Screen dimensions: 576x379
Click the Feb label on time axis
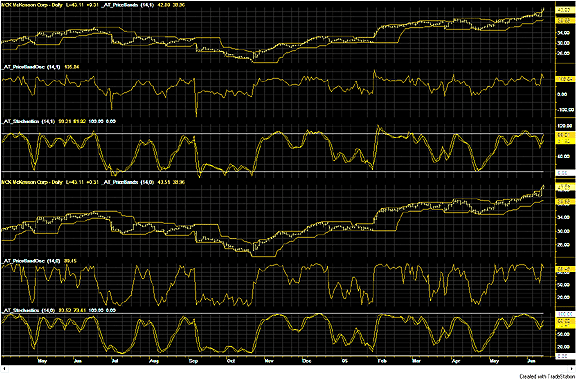[x=382, y=361]
